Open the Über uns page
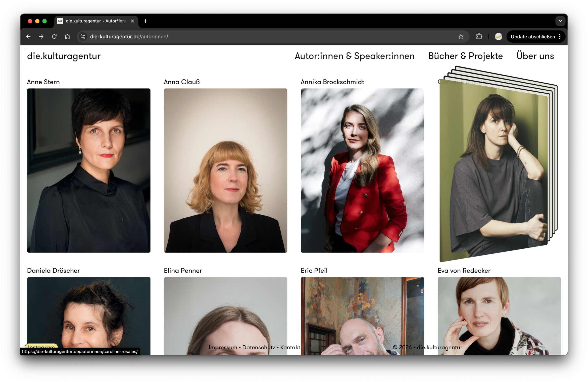588x382 pixels. point(535,56)
